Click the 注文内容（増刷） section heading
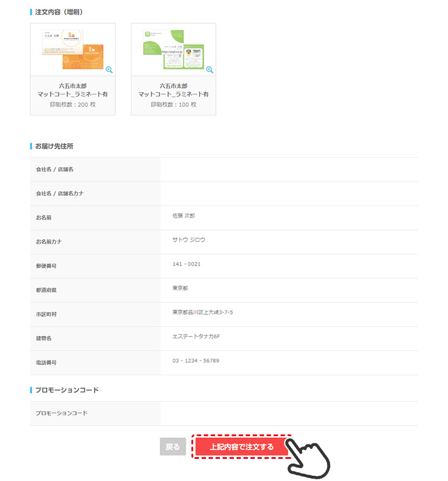The height and width of the screenshot is (481, 448). [59, 12]
